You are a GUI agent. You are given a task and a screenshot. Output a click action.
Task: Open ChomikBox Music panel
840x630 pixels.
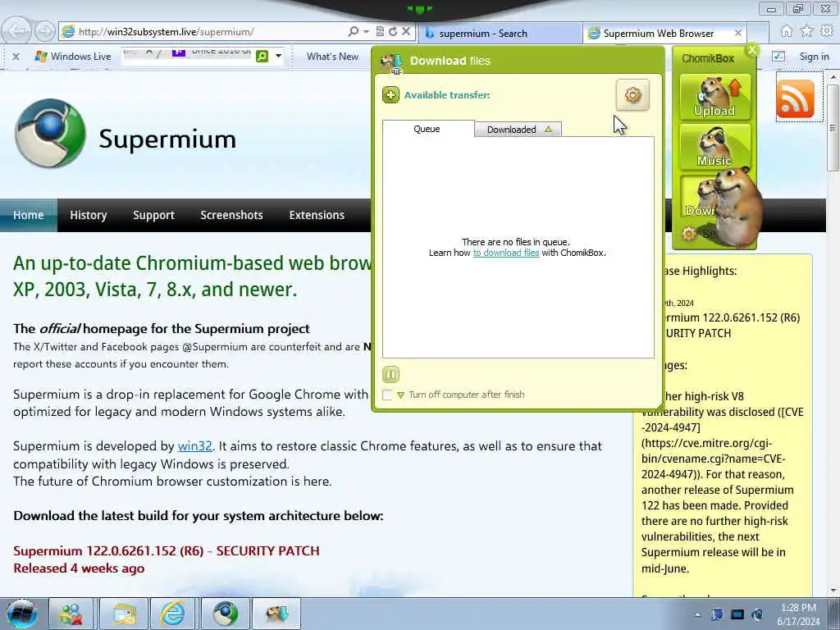[x=714, y=146]
